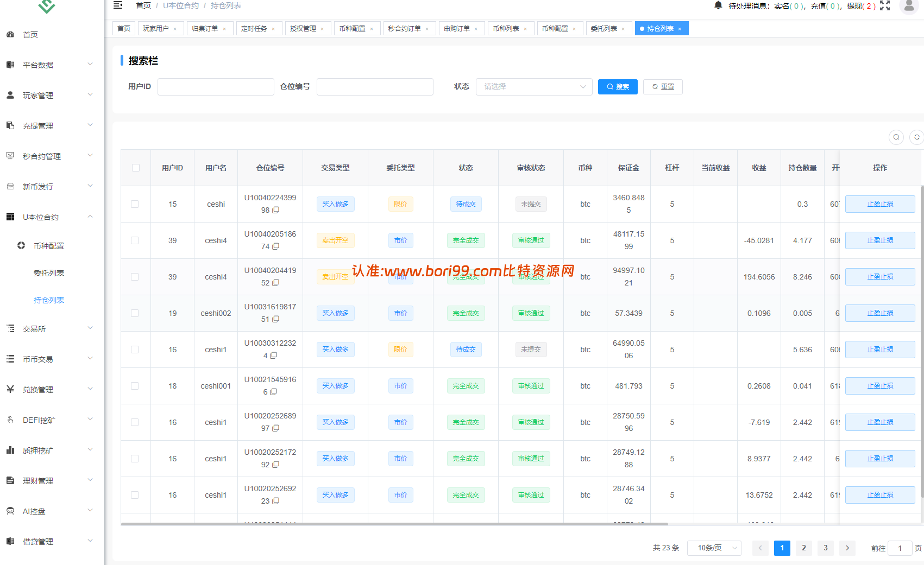Screen dimensions: 924x565
Task: Click the 兑换管理 yen icon
Action: 10,389
